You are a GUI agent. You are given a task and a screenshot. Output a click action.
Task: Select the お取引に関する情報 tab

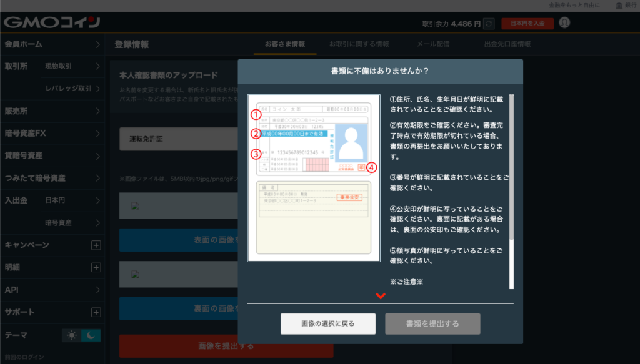[359, 44]
